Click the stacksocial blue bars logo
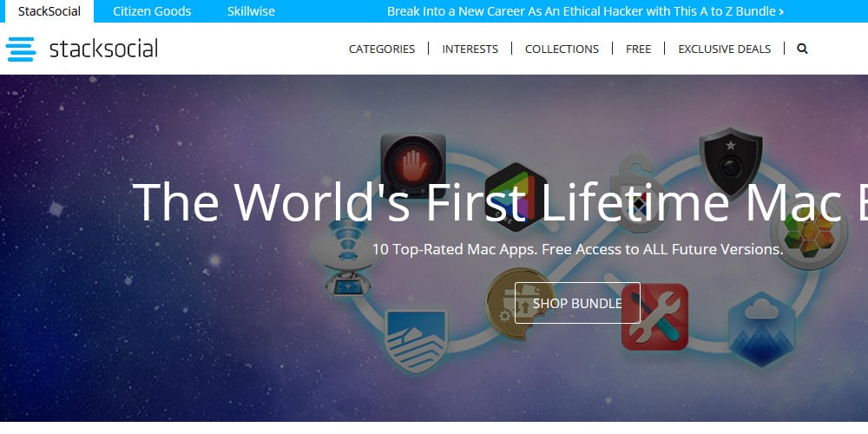868x434 pixels. coord(21,49)
